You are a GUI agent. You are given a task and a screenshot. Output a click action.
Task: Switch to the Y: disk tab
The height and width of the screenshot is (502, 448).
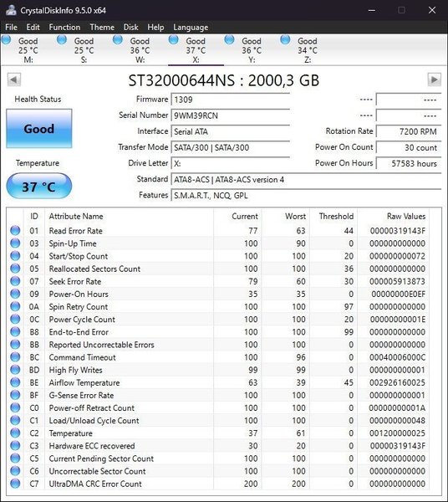[x=252, y=50]
